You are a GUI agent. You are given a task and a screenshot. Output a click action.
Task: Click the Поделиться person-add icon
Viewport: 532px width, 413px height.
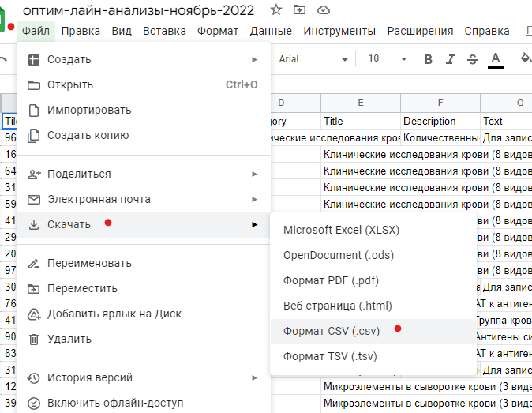point(34,174)
